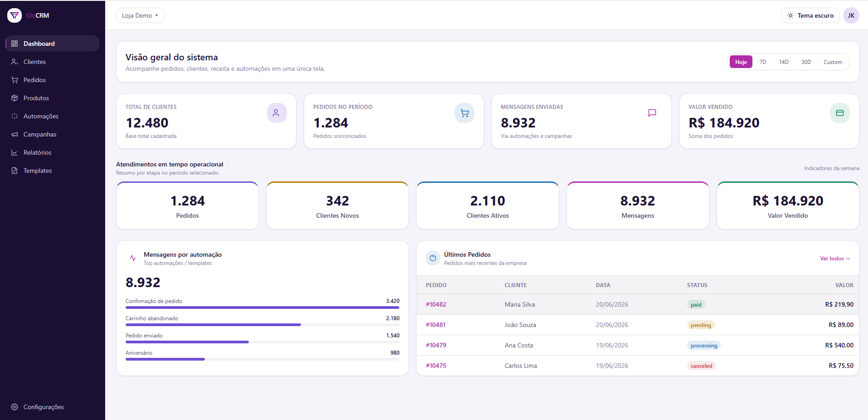Screen dimensions: 868x420
Task: Click the João Souza client cell
Action: coord(520,325)
